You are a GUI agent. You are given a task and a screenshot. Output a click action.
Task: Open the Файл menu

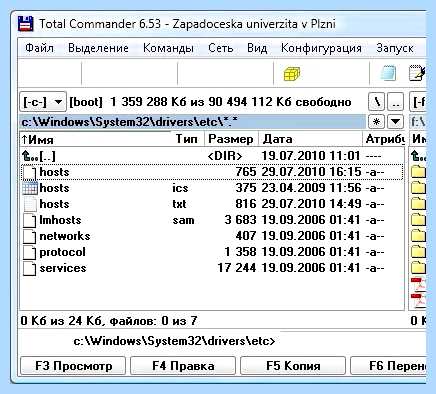39,48
